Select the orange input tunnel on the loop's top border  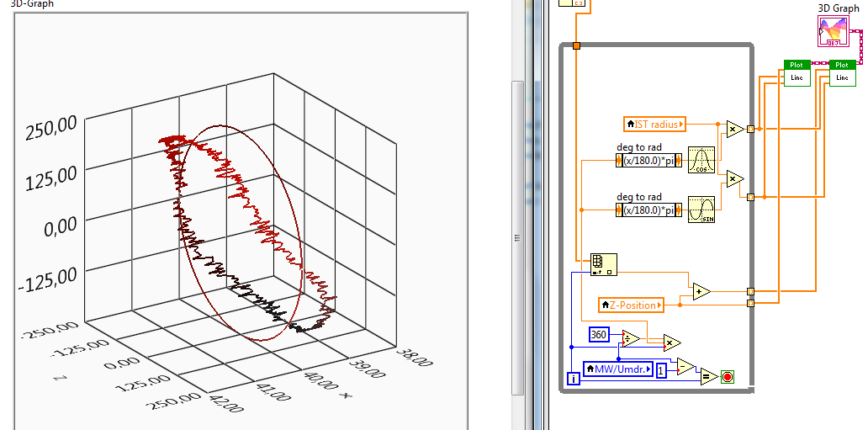(x=576, y=46)
